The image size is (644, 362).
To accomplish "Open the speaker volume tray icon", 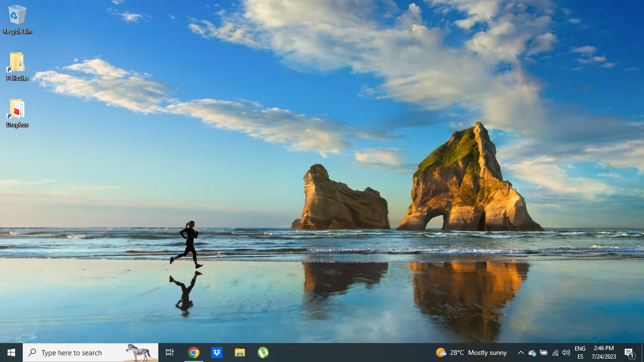I will click(x=566, y=353).
